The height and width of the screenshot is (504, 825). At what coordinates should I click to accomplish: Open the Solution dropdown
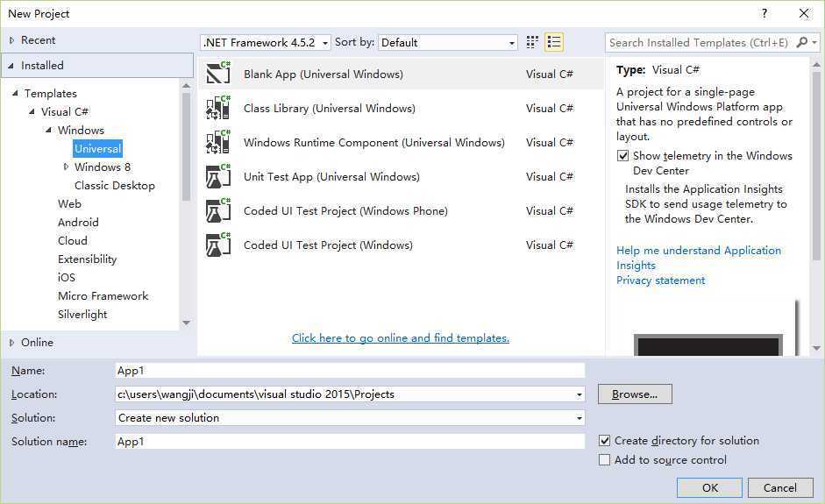click(579, 418)
